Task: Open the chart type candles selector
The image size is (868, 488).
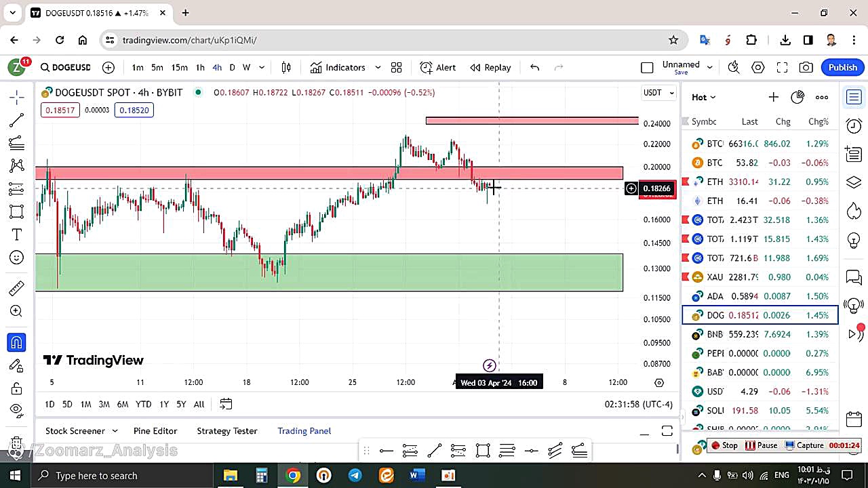Action: (x=286, y=67)
